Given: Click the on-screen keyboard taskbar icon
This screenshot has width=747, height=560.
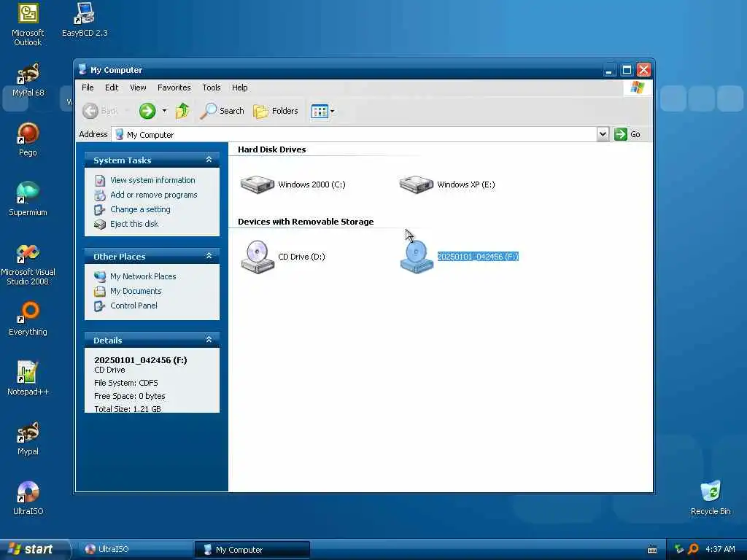Looking at the screenshot, I should [x=652, y=550].
